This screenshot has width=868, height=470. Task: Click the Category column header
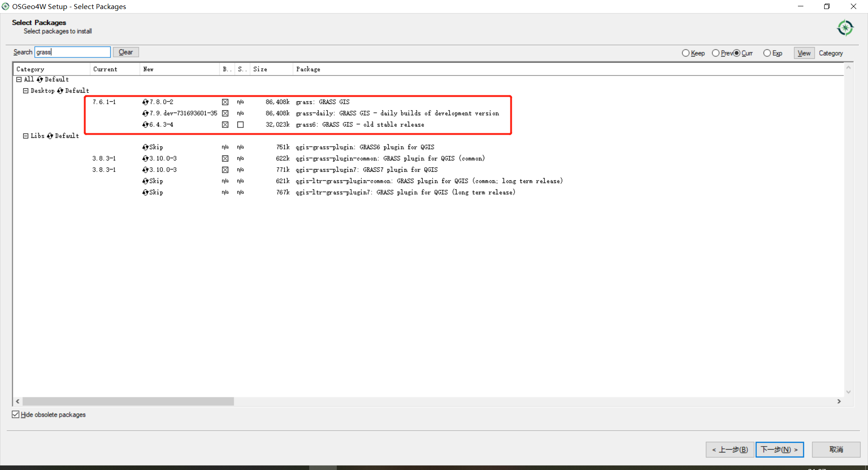(x=52, y=69)
